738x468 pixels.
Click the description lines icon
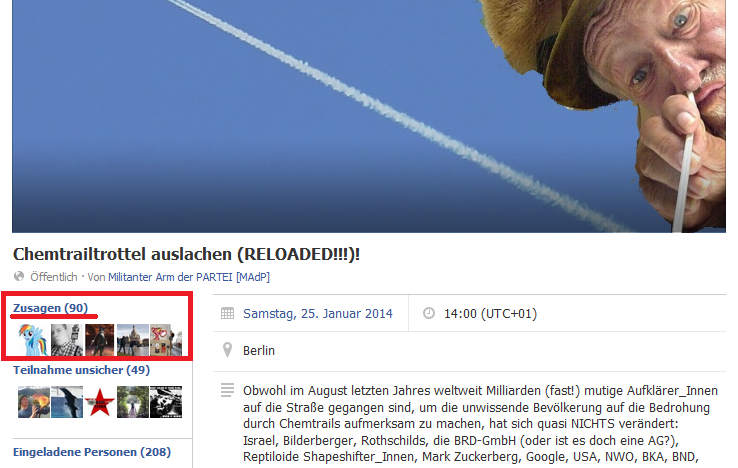pos(227,390)
